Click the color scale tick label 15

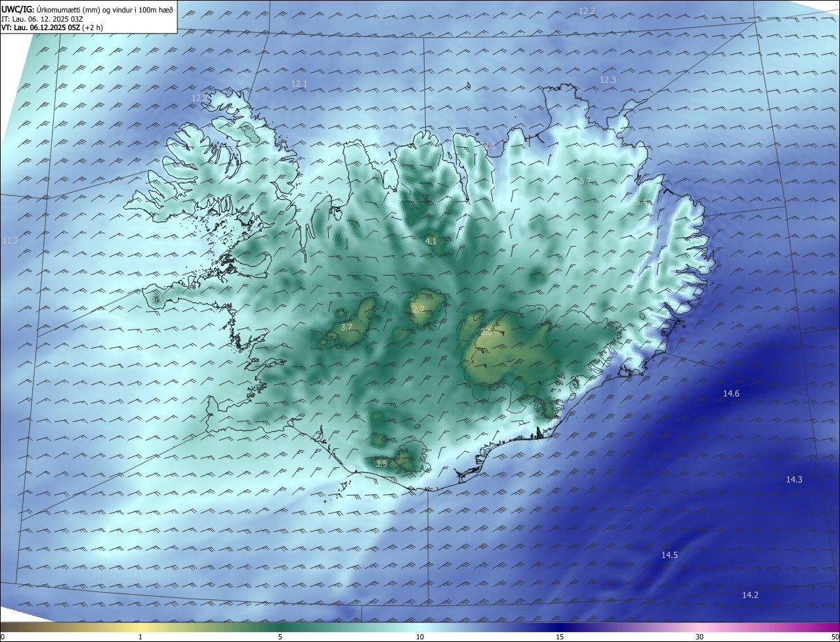coord(560,637)
